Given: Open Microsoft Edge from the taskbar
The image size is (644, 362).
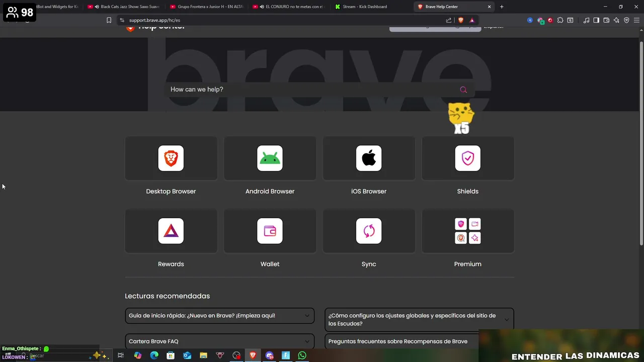Looking at the screenshot, I should click(154, 355).
